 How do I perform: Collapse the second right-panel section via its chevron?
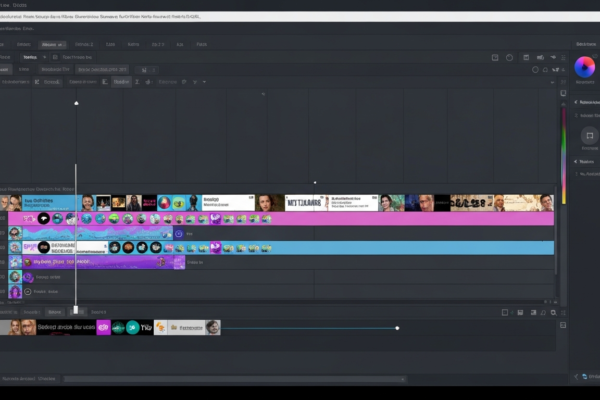576,162
